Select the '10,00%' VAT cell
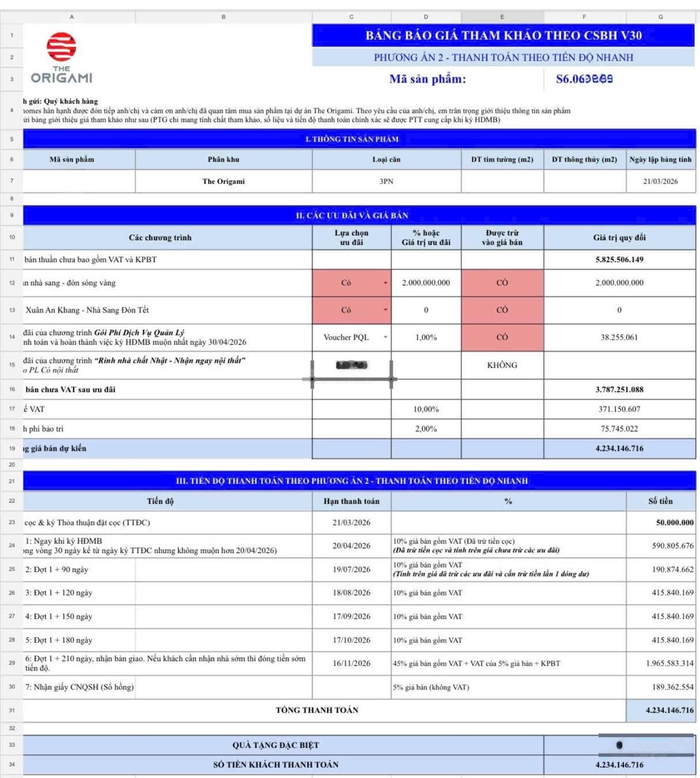The image size is (700, 778). click(426, 409)
